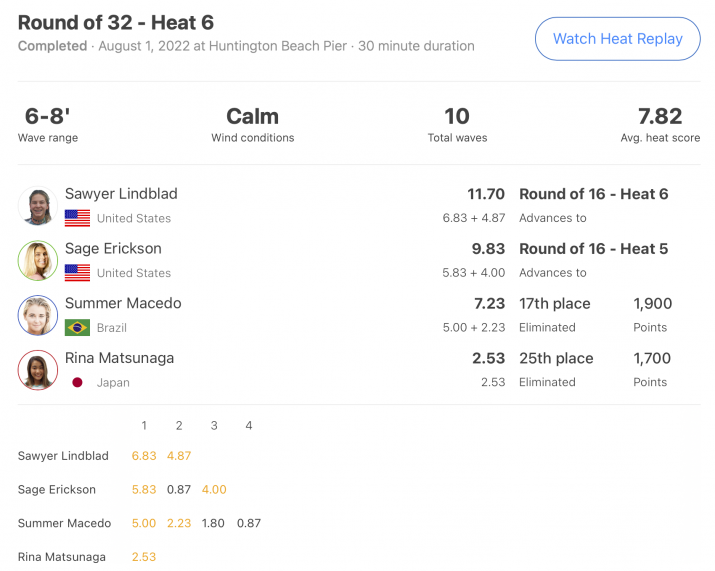Click Summer Macedo's 1.80 wave score
Screen dimensions: 715x571
(213, 523)
